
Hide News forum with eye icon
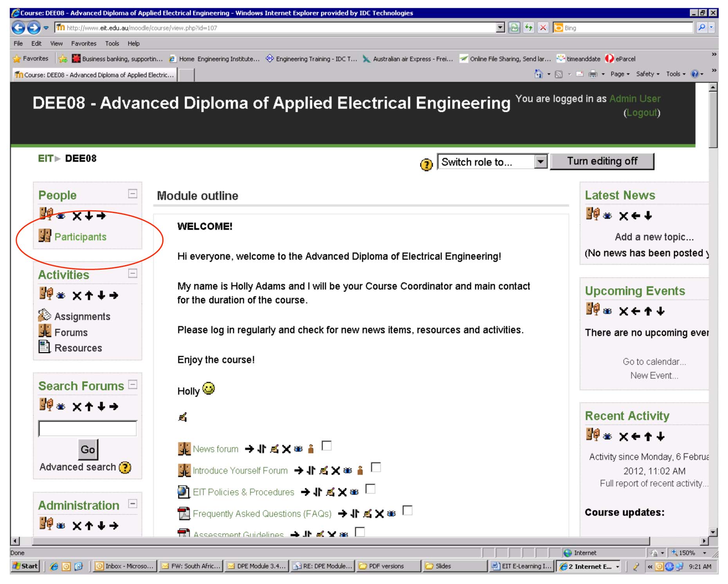(298, 450)
